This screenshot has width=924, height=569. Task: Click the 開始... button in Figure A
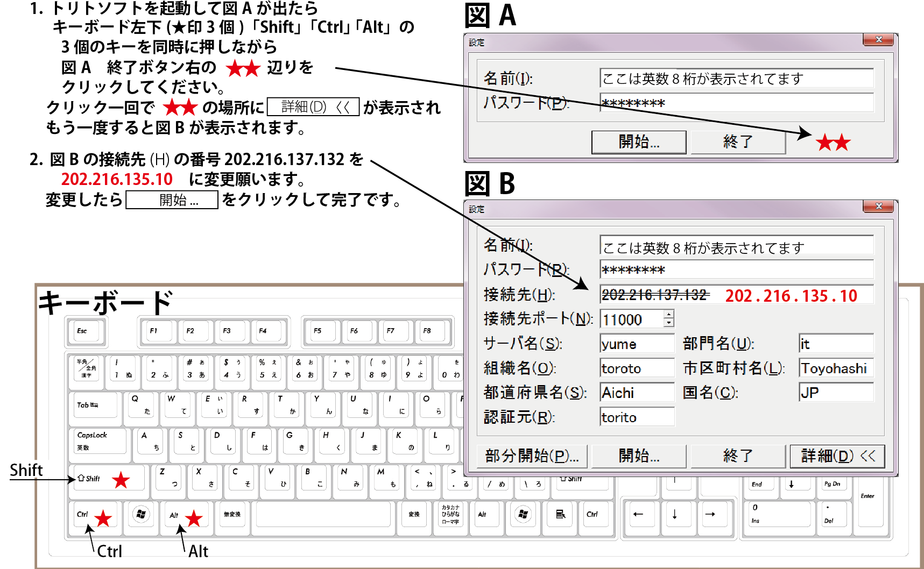click(x=639, y=142)
